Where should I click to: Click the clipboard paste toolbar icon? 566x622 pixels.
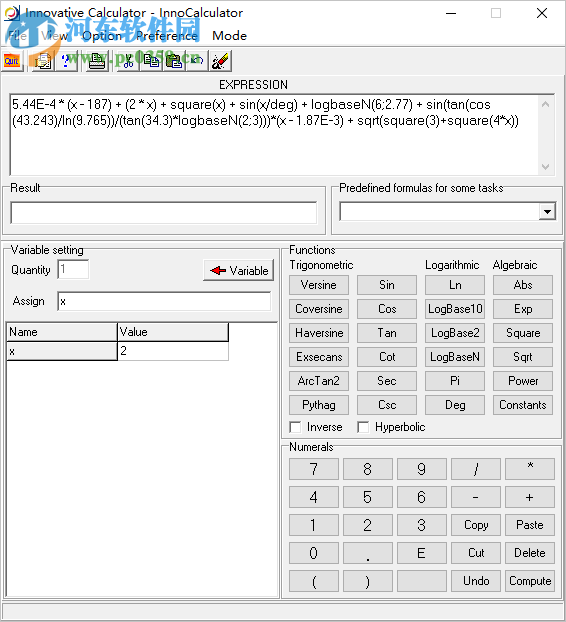(x=174, y=61)
